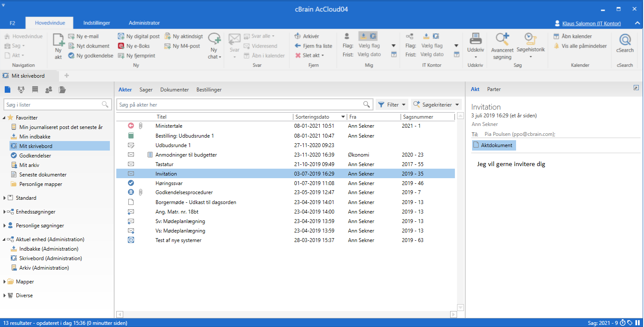This screenshot has height=327, width=644.
Task: Collapse the ribbon with the top-right chevron
Action: click(637, 23)
